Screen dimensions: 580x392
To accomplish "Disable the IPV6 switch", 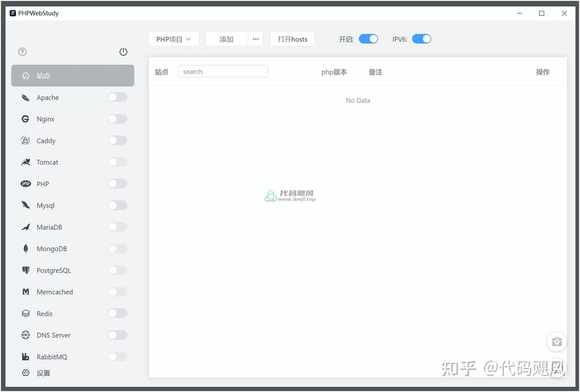I will (x=421, y=39).
